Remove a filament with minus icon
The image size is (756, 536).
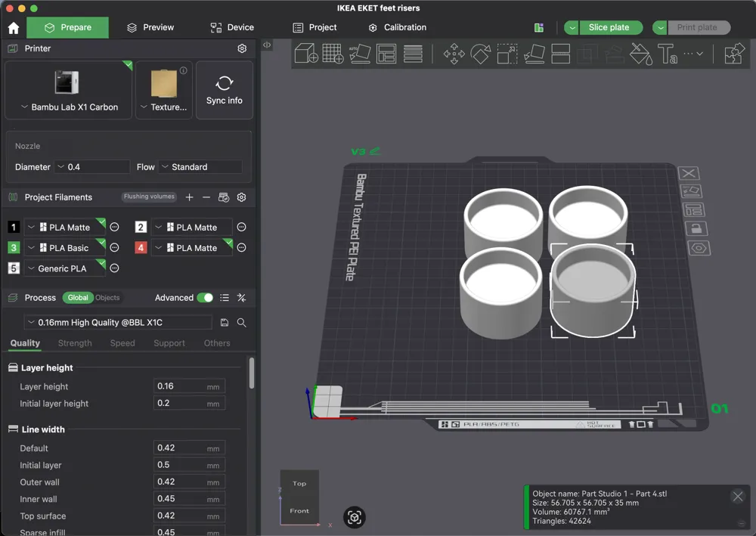click(206, 197)
